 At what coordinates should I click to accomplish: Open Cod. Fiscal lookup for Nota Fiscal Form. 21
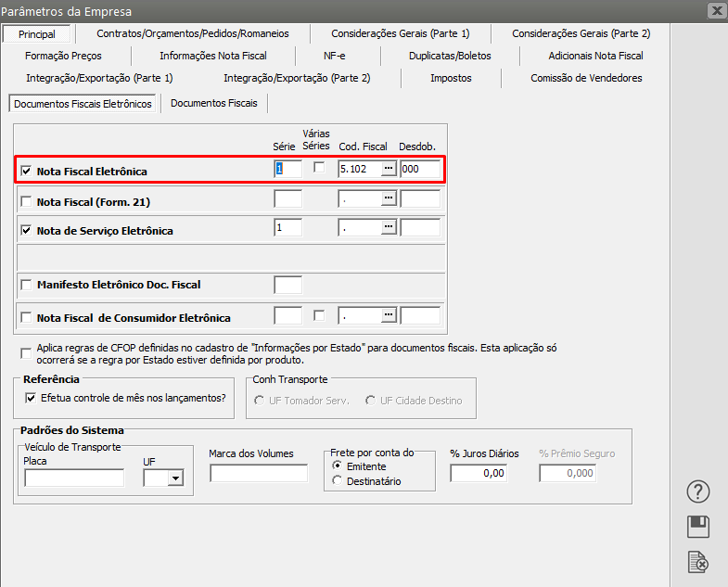pyautogui.click(x=389, y=198)
